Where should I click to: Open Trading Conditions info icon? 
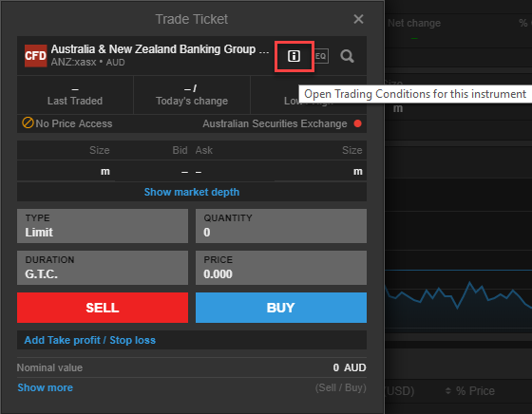[x=294, y=56]
